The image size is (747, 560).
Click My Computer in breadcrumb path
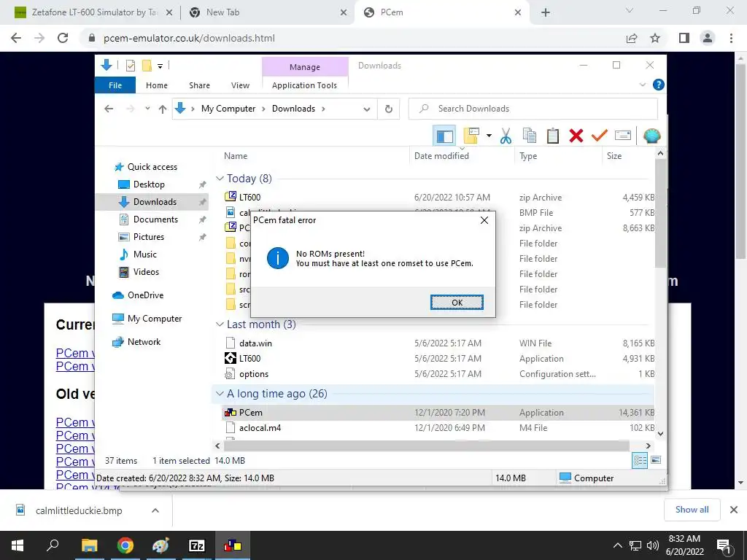228,109
